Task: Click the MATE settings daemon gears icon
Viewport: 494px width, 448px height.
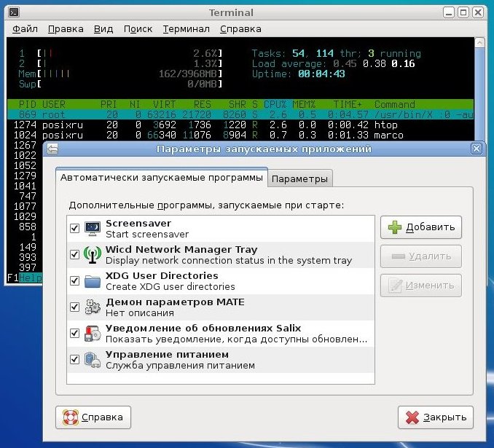Action: [x=93, y=307]
